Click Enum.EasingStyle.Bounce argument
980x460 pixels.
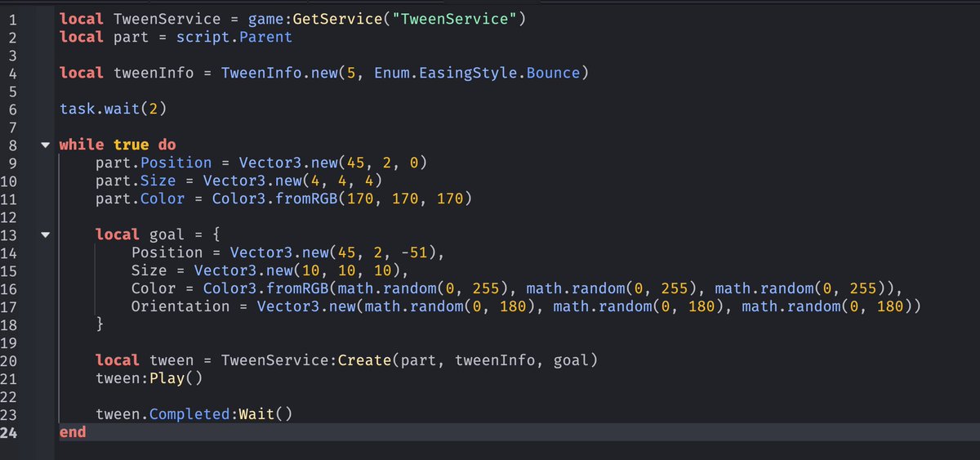pos(477,73)
